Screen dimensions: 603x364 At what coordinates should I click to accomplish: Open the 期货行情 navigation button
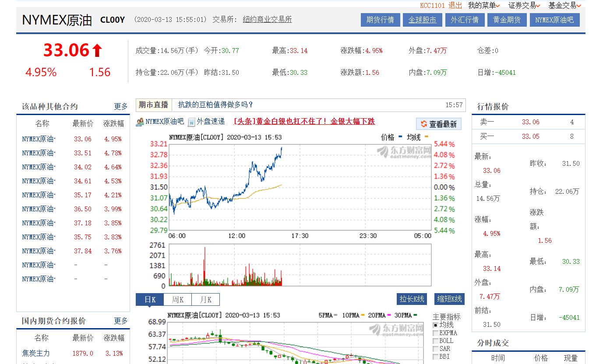[x=380, y=20]
